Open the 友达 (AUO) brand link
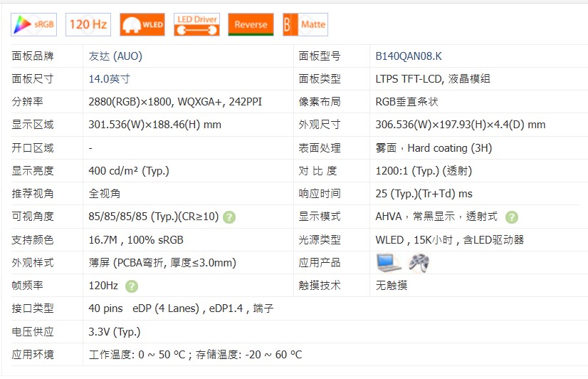The width and height of the screenshot is (588, 379). point(115,56)
